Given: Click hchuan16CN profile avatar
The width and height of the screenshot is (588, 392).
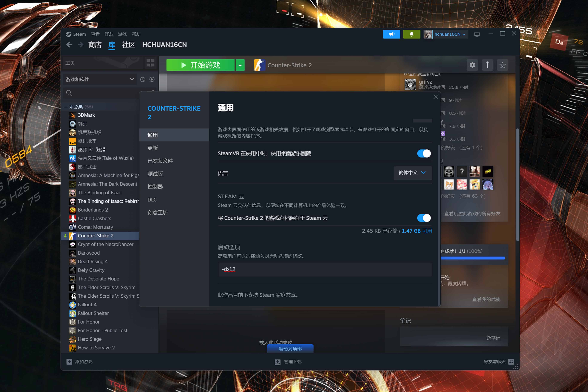Looking at the screenshot, I should (x=428, y=34).
